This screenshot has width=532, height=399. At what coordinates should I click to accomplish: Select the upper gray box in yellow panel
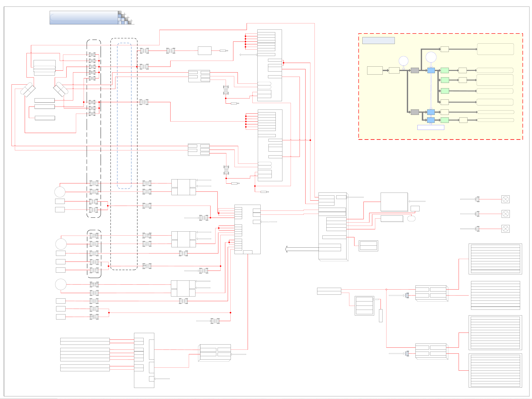(x=415, y=70)
